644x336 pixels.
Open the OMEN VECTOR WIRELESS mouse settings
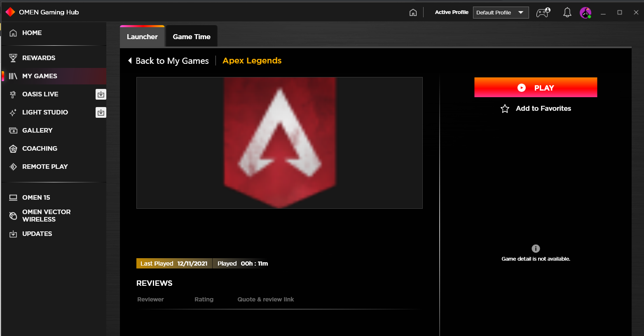[x=47, y=215]
